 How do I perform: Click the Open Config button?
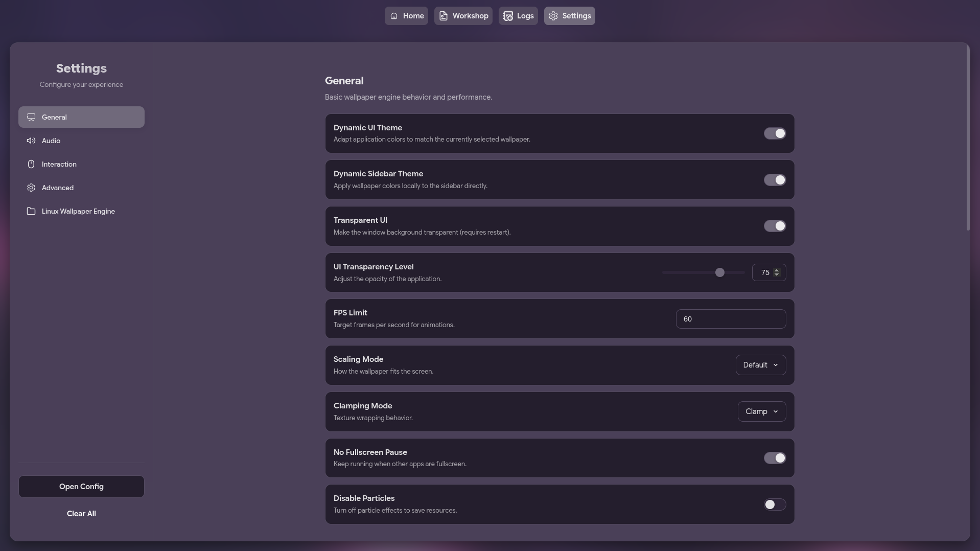click(81, 487)
